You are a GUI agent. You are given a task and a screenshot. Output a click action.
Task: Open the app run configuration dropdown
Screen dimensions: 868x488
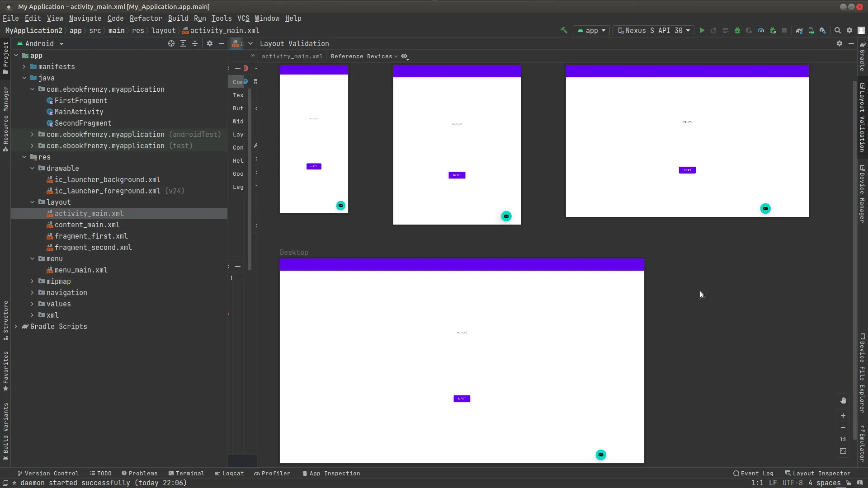pos(591,30)
